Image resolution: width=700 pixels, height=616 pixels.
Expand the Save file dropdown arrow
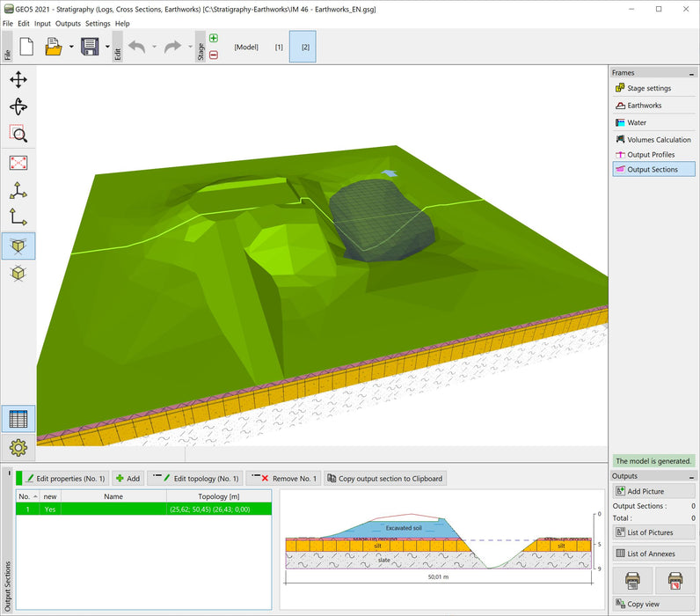point(107,47)
